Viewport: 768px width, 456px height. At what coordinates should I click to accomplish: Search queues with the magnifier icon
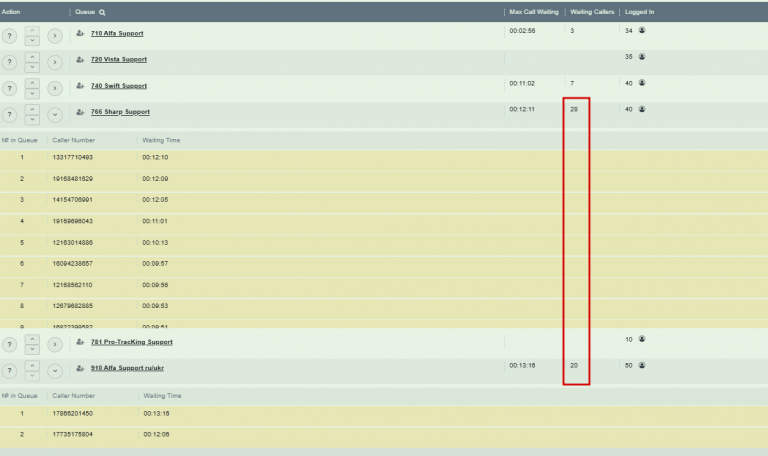coord(102,12)
